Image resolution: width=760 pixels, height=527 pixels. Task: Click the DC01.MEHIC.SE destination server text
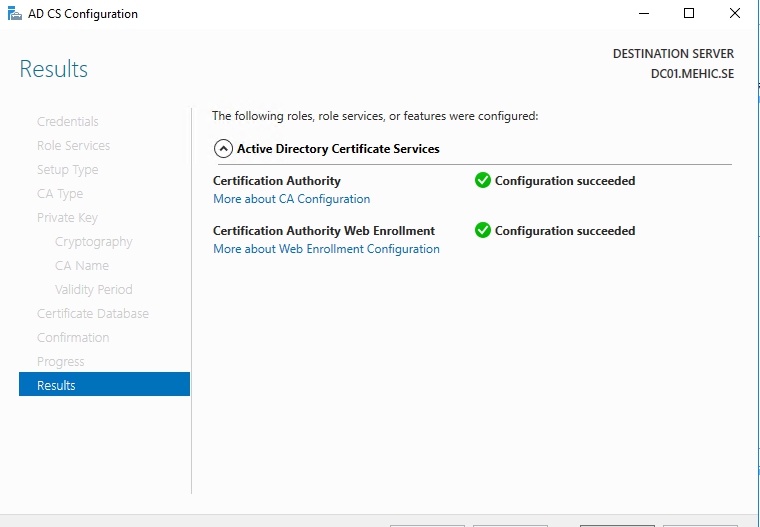coord(692,74)
